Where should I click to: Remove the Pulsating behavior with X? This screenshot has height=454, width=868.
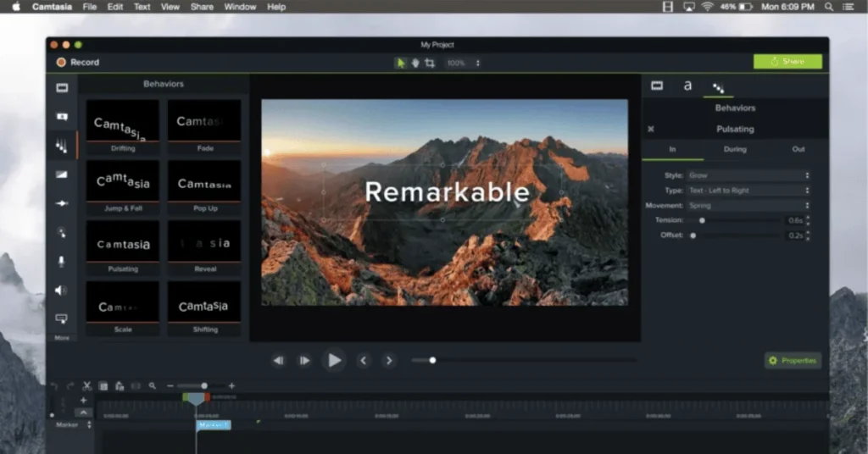pos(651,129)
